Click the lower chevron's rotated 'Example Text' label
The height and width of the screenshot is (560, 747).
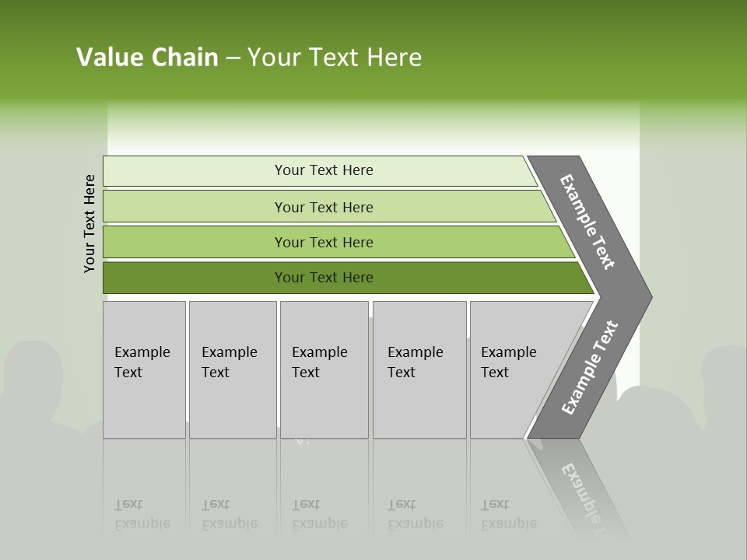(x=590, y=367)
